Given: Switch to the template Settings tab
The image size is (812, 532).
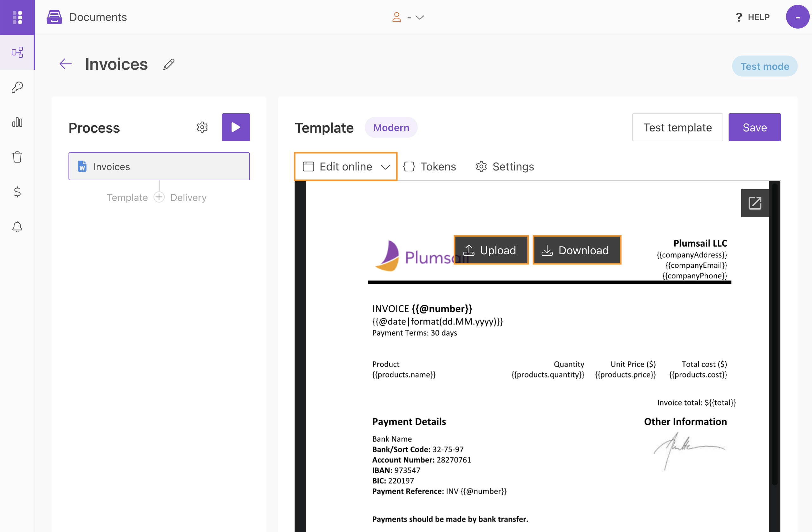Looking at the screenshot, I should (x=505, y=167).
